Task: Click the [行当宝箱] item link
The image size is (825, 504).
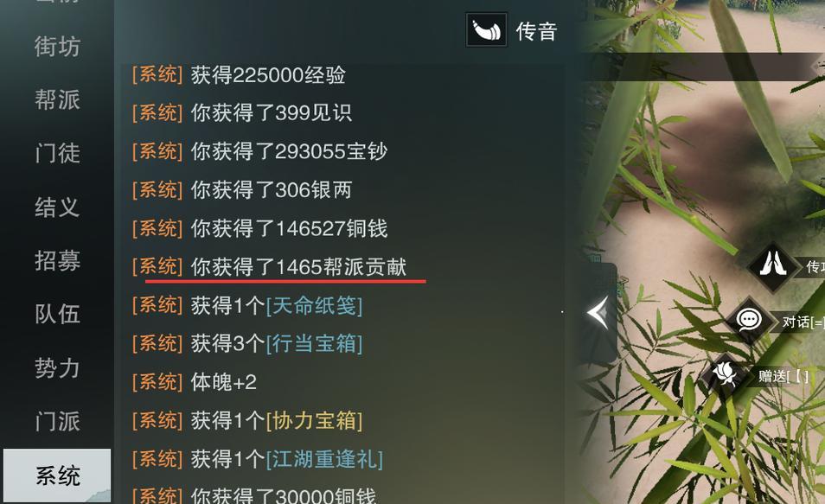Action: (314, 344)
